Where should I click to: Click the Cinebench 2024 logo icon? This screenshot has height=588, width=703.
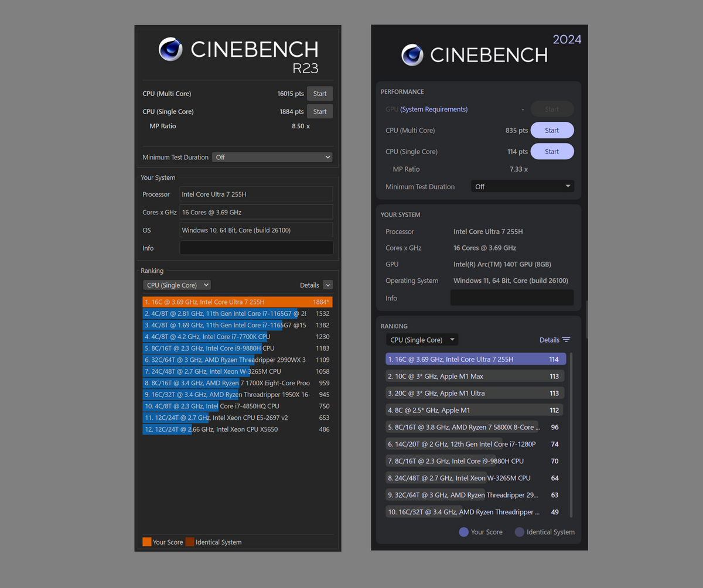point(412,55)
